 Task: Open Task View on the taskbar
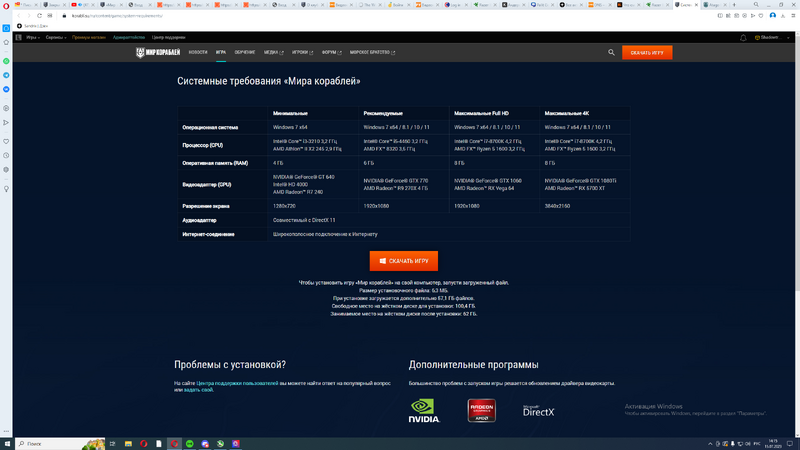point(113,444)
